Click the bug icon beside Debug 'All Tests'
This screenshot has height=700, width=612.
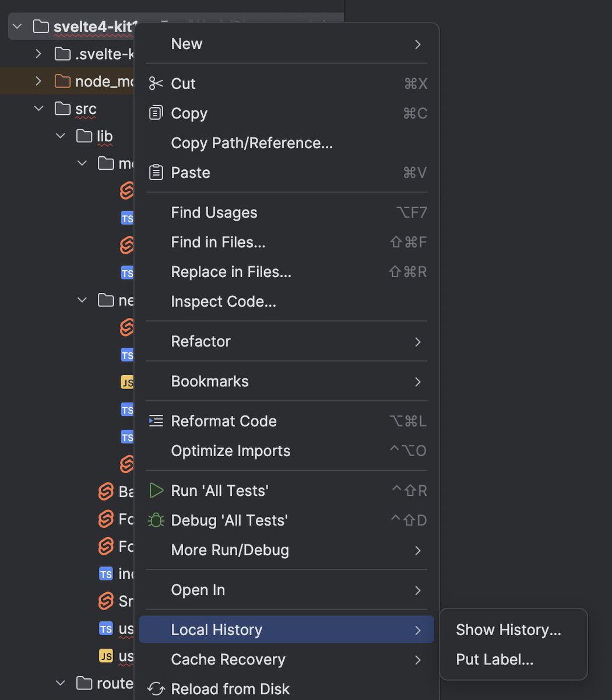pyautogui.click(x=156, y=520)
